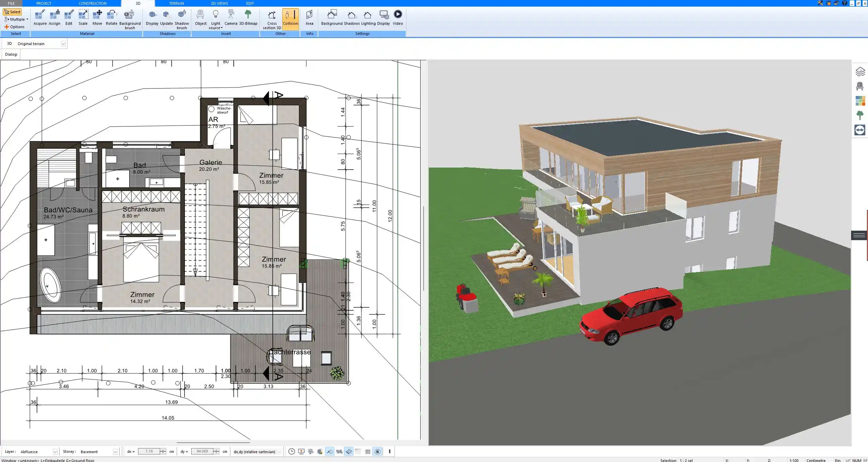Open the FILE menu
The height and width of the screenshot is (462, 868).
[x=11, y=3]
